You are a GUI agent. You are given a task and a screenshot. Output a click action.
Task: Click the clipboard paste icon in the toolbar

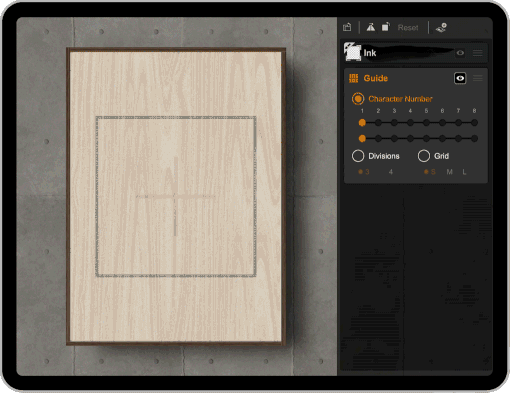(x=347, y=27)
